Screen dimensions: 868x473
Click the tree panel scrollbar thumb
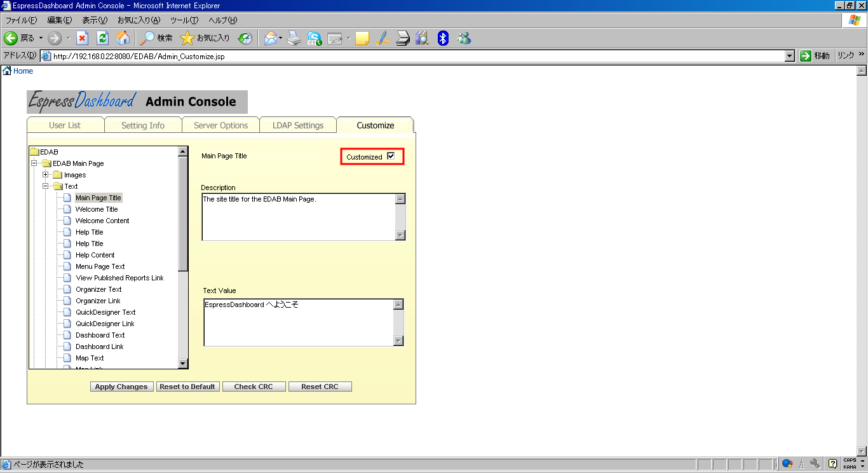point(183,214)
